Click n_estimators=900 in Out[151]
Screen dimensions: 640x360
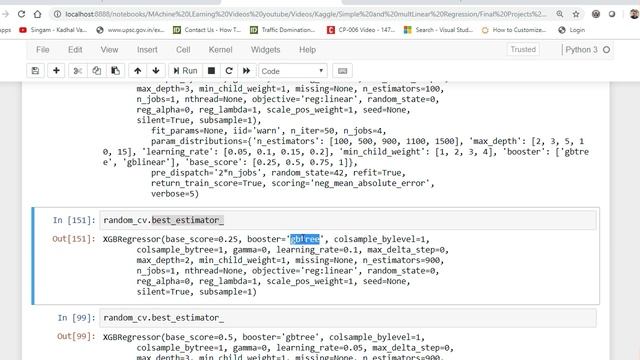(401, 260)
